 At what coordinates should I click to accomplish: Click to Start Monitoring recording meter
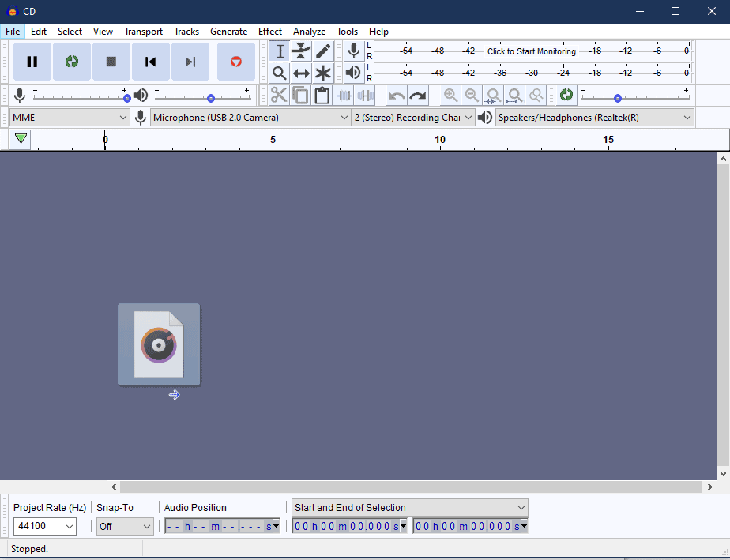531,51
